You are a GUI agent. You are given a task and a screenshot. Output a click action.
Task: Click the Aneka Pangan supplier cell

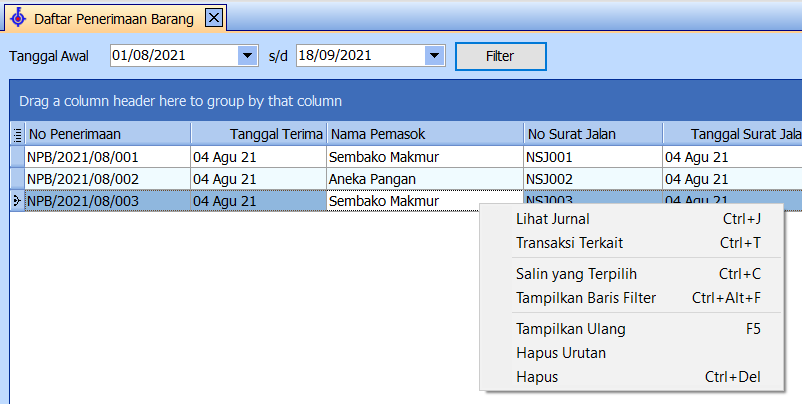pyautogui.click(x=424, y=179)
